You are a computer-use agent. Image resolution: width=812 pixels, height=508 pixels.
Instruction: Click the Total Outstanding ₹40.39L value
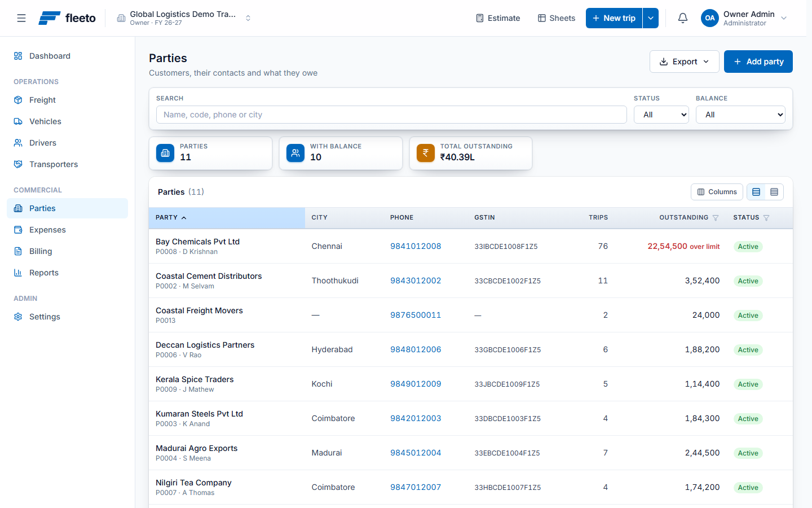pyautogui.click(x=457, y=157)
